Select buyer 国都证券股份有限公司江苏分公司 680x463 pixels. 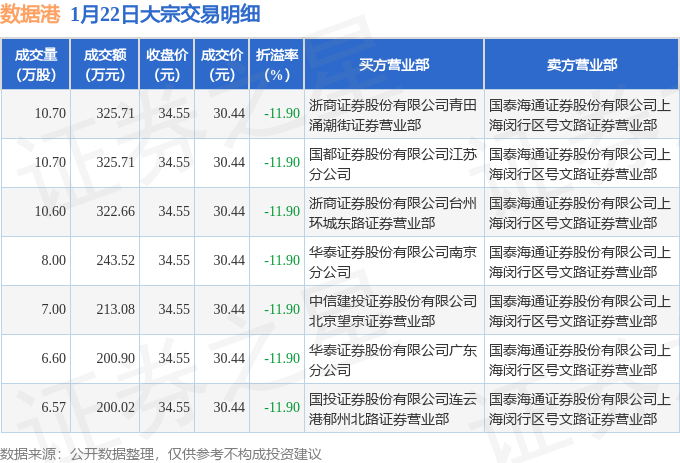(x=393, y=164)
